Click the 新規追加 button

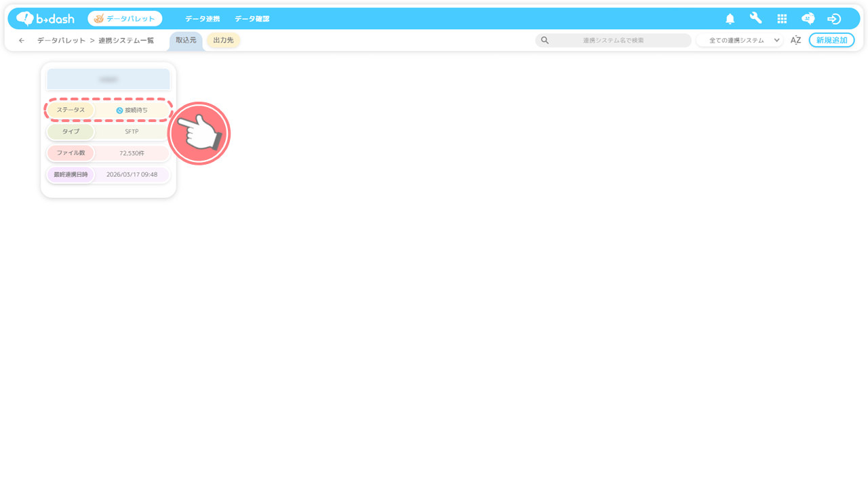[831, 41]
